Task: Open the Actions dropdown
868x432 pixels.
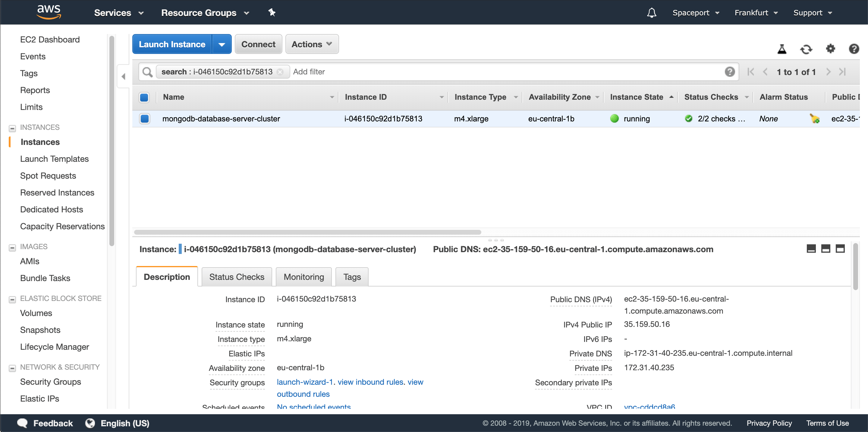Action: 312,44
